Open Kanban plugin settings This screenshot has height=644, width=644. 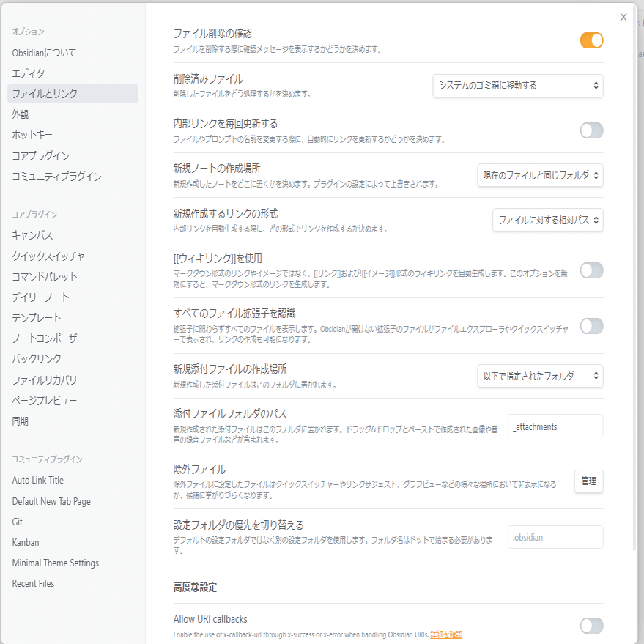73,543
